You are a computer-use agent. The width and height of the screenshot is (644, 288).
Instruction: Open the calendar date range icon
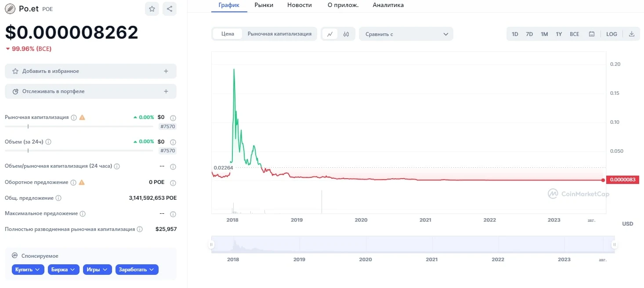click(x=592, y=34)
